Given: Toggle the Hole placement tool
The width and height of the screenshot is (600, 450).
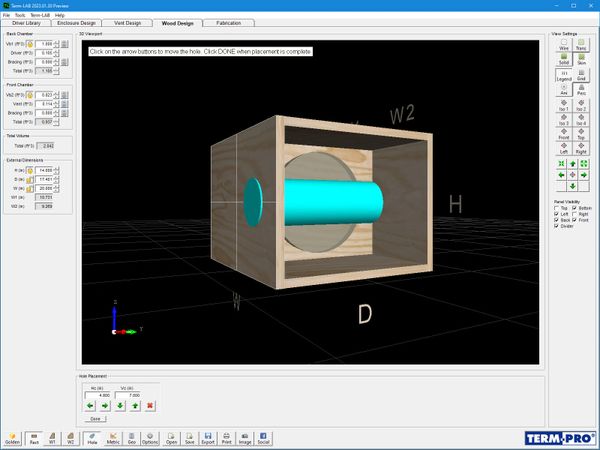Looking at the screenshot, I should point(92,439).
